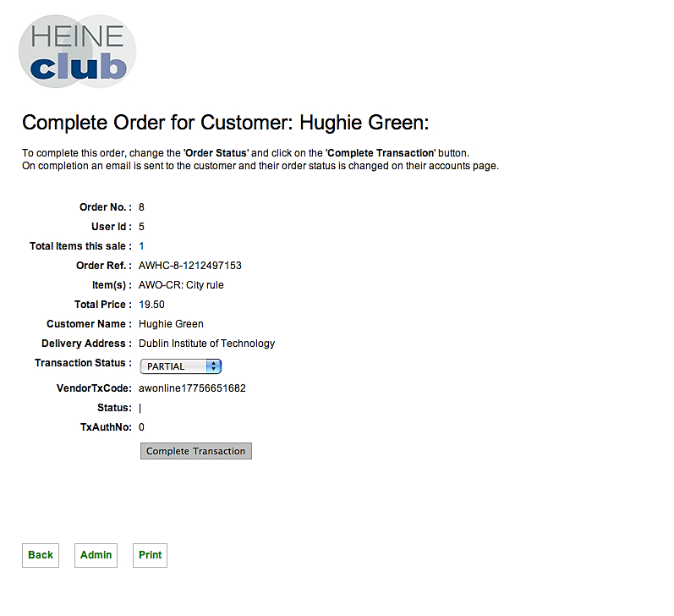Image resolution: width=674 pixels, height=616 pixels.
Task: Open the Transaction Status dropdown
Action: [x=179, y=366]
